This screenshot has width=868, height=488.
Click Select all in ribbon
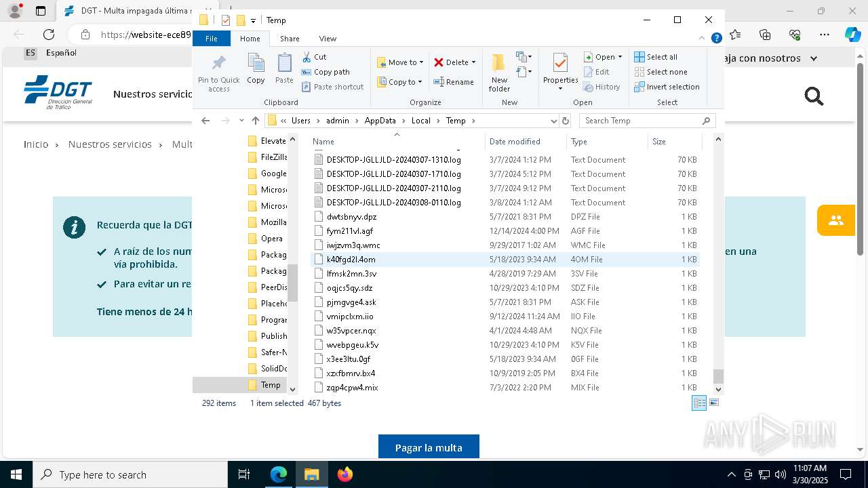click(x=656, y=57)
